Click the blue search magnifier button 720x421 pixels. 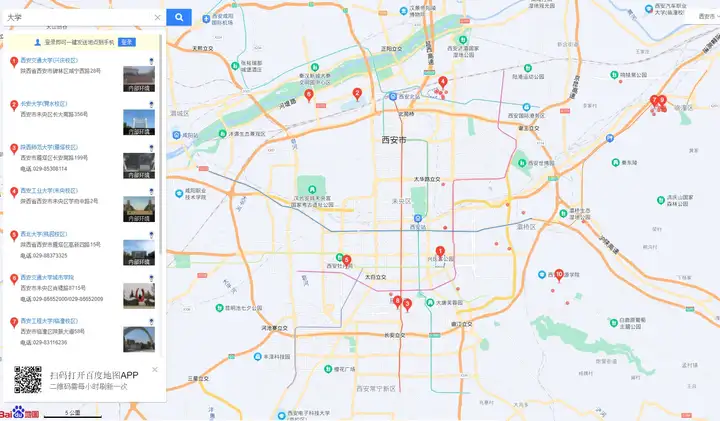(x=179, y=17)
